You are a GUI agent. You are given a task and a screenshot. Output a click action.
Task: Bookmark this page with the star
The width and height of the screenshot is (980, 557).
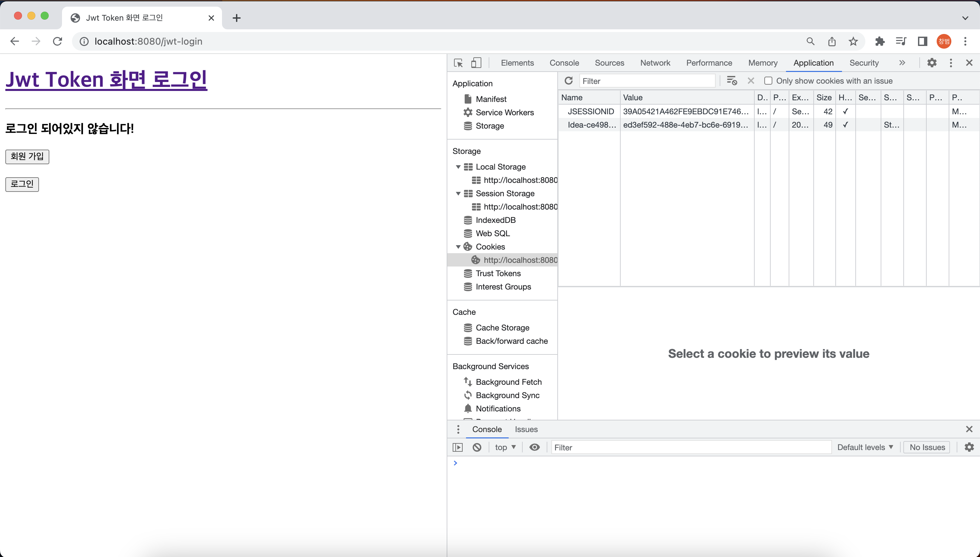coord(853,41)
